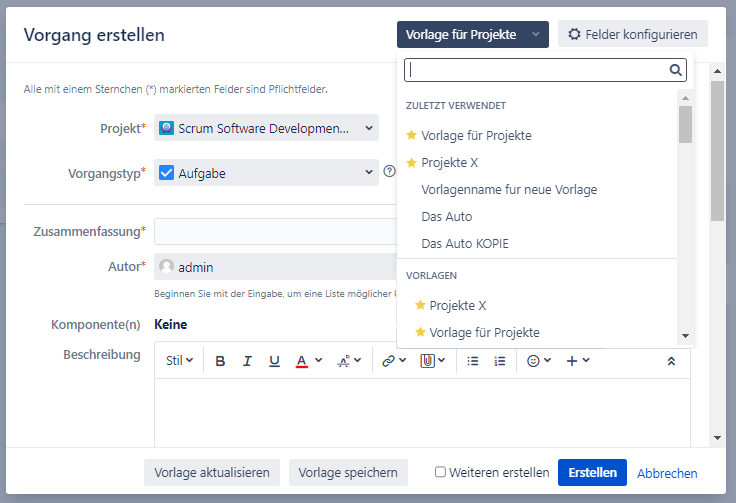Click the Abbrechen link
This screenshot has width=736, height=503.
(x=667, y=473)
